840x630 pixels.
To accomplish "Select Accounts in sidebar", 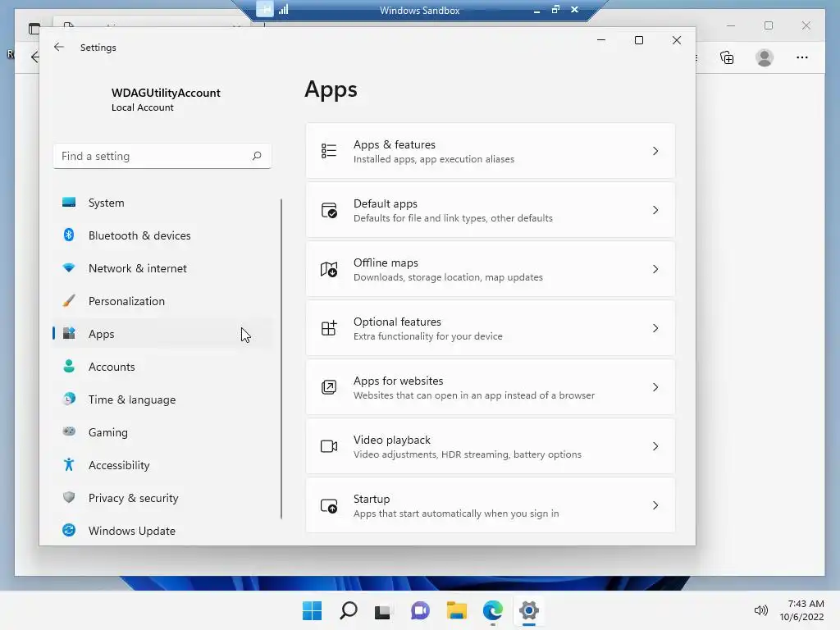I will [162, 367].
